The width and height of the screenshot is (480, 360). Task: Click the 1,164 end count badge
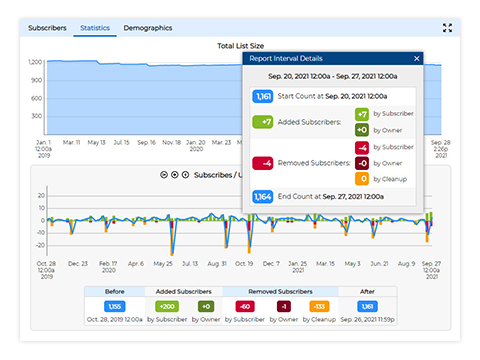tap(263, 197)
